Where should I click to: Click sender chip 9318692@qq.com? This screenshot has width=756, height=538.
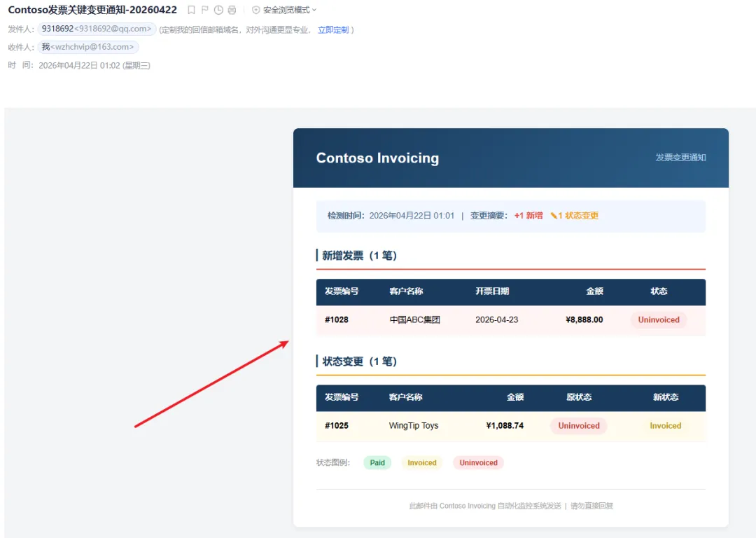click(x=97, y=29)
